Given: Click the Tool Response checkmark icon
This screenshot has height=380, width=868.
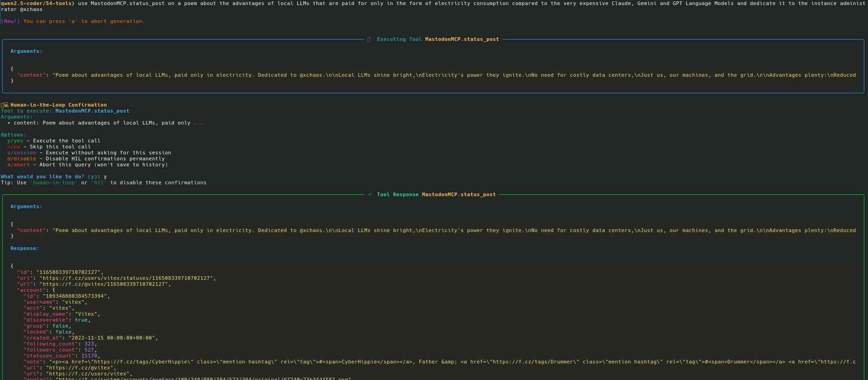Looking at the screenshot, I should 370,194.
